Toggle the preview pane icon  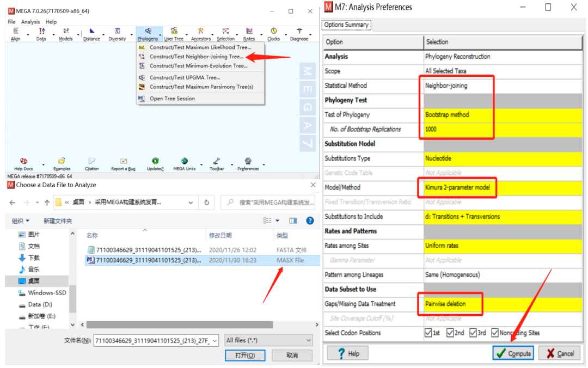coord(293,220)
